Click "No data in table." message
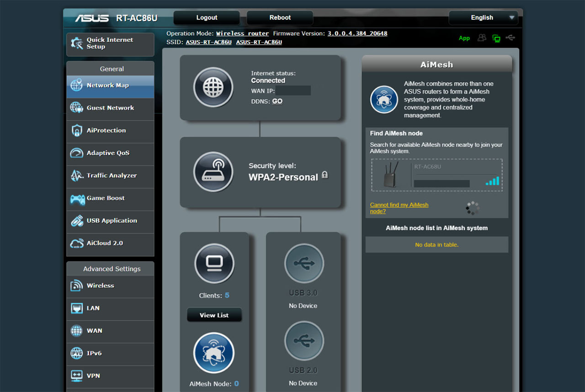This screenshot has width=585, height=392. (x=436, y=245)
